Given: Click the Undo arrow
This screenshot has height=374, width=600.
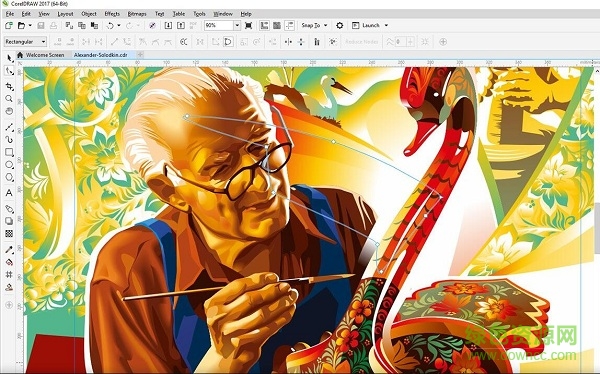Looking at the screenshot, I should (x=110, y=25).
